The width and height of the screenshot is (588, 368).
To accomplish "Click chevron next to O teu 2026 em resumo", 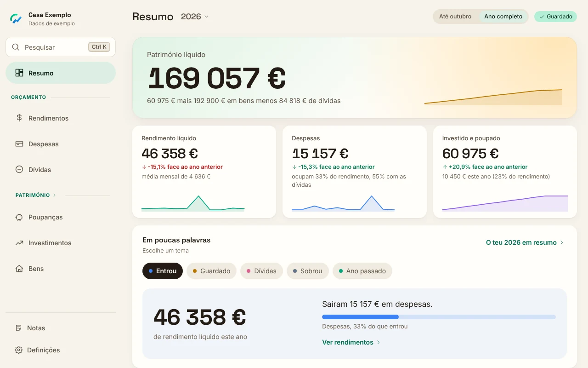I will pyautogui.click(x=562, y=242).
